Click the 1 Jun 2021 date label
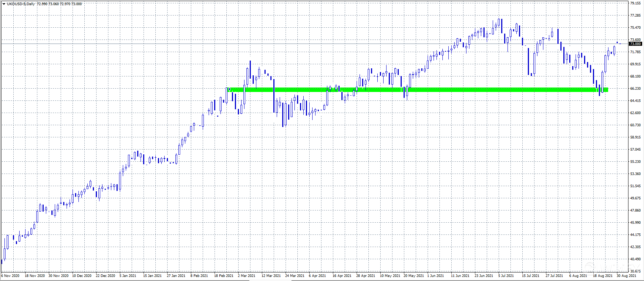 pos(435,276)
